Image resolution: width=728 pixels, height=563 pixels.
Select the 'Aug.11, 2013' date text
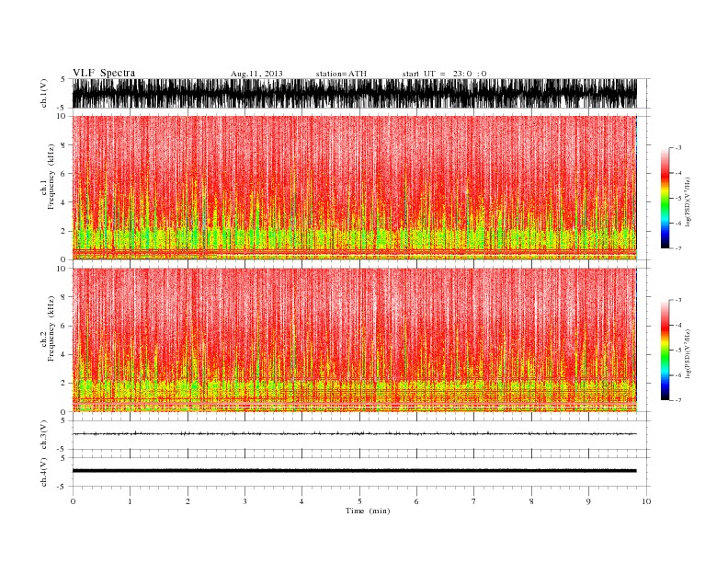pyautogui.click(x=256, y=74)
